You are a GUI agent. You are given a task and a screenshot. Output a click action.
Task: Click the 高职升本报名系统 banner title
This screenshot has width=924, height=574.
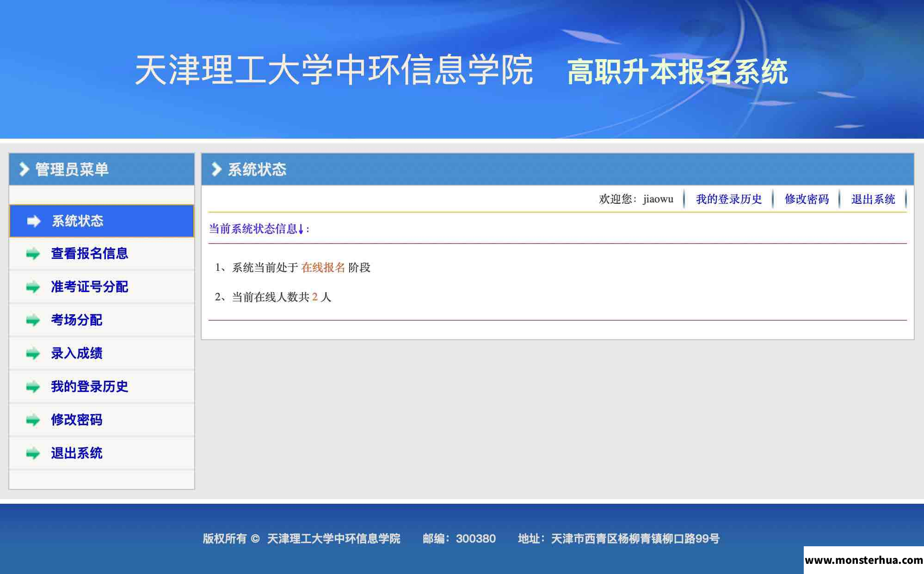tap(678, 72)
